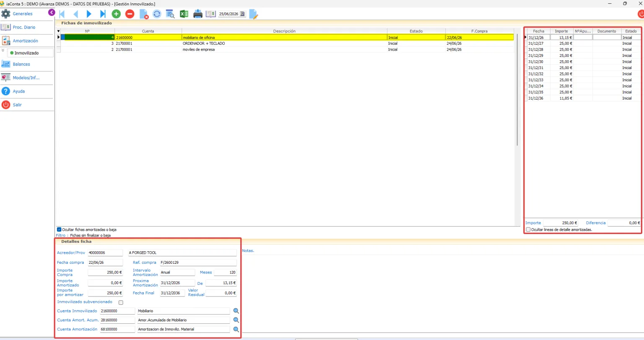Search Cuenta Amortización with magnifier icon
This screenshot has height=340, width=644.
(236, 330)
